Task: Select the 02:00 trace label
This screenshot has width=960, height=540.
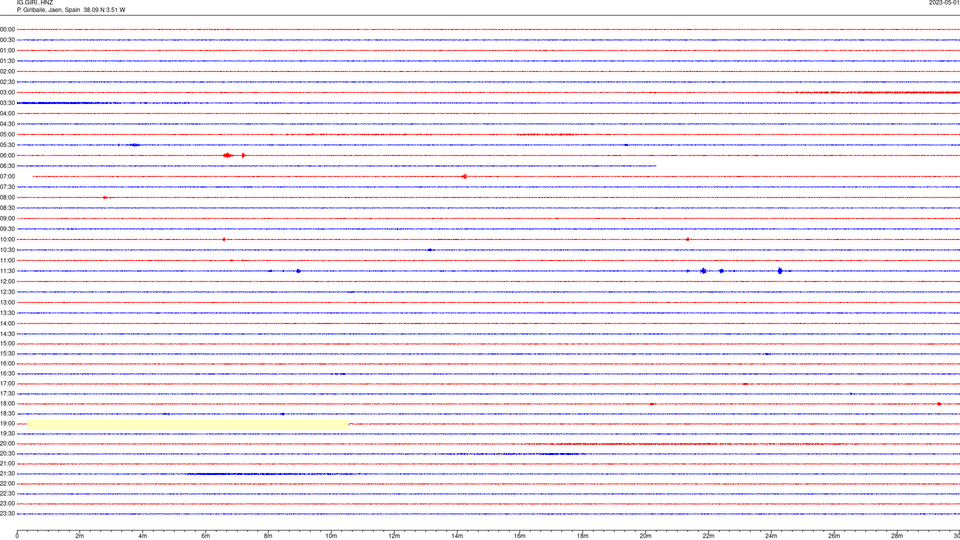Action: 7,72
